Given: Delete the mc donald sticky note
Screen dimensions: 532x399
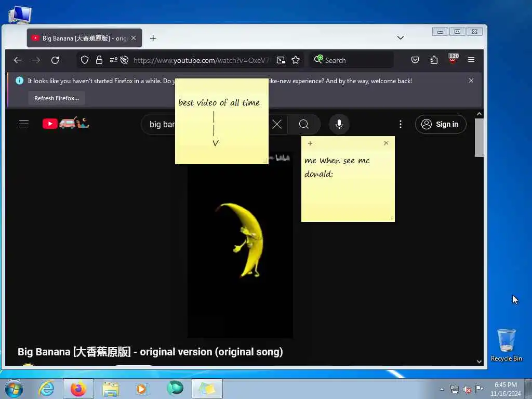Looking at the screenshot, I should pos(386,143).
